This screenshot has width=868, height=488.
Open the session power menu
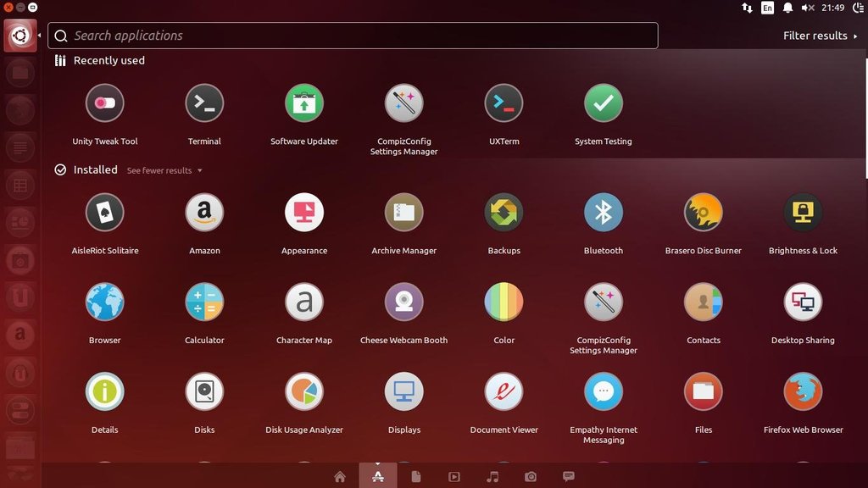point(859,8)
